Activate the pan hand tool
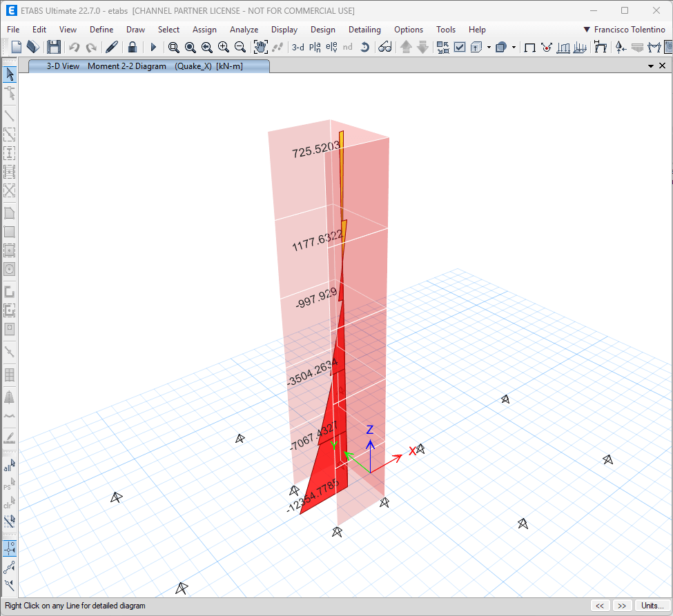This screenshot has height=616, width=673. [260, 47]
